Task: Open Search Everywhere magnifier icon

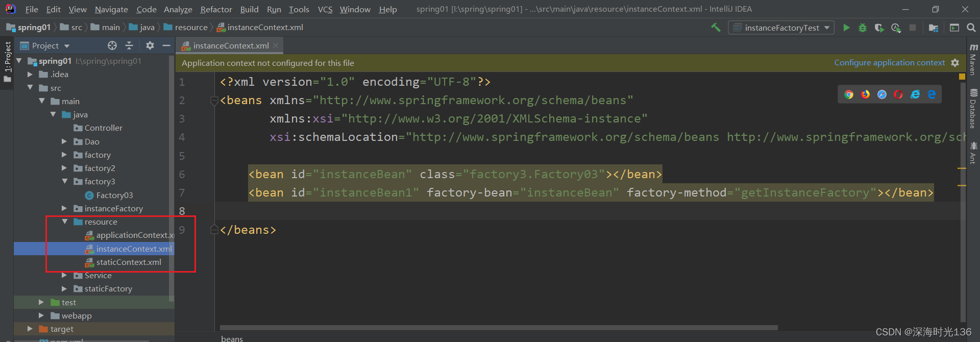Action: (x=971, y=28)
